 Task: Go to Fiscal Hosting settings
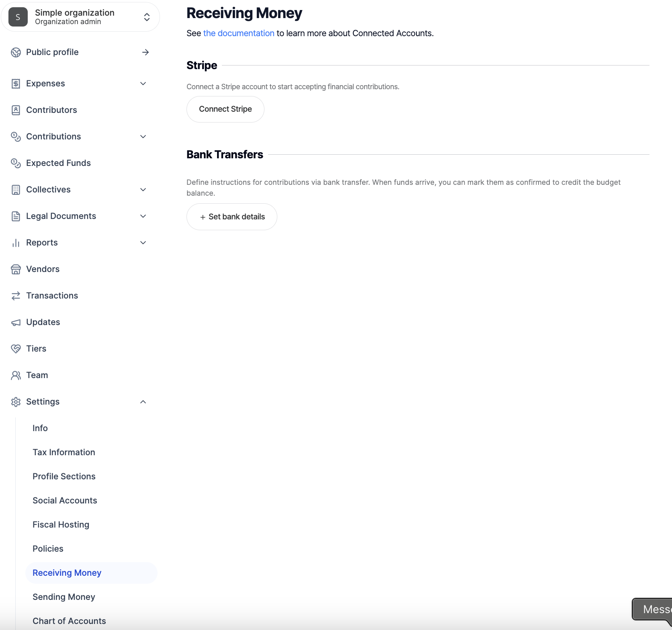(61, 525)
